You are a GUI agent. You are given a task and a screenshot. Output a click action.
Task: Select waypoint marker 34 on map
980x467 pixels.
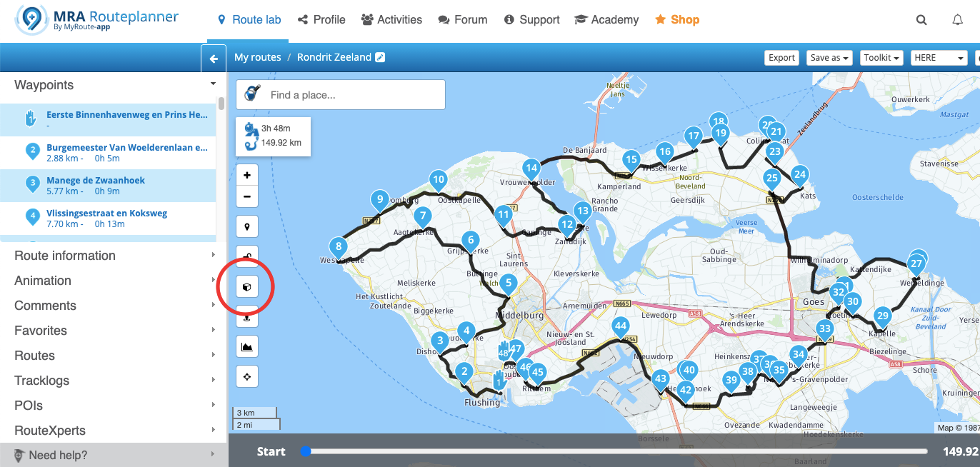(799, 356)
